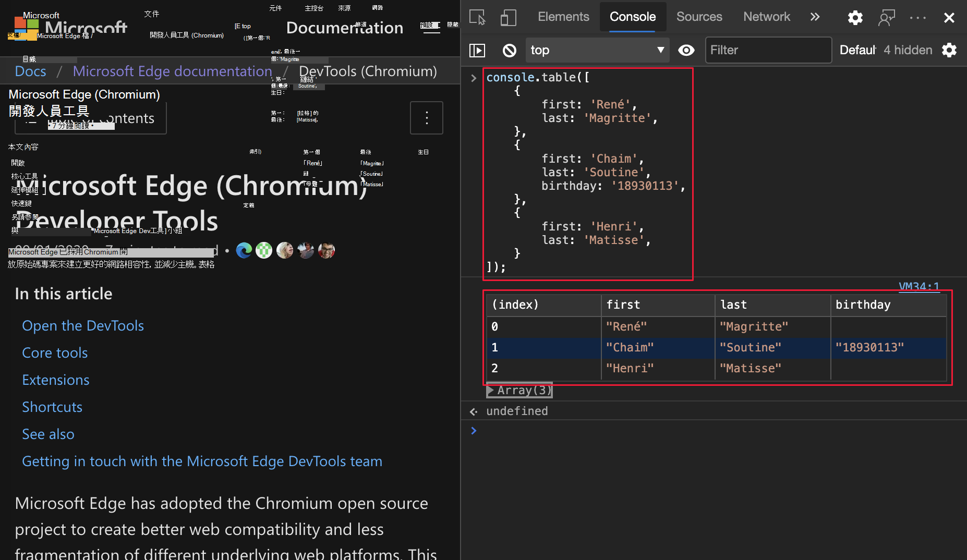Click the Edge browser contributor avatar
967x560 pixels.
pyautogui.click(x=244, y=250)
